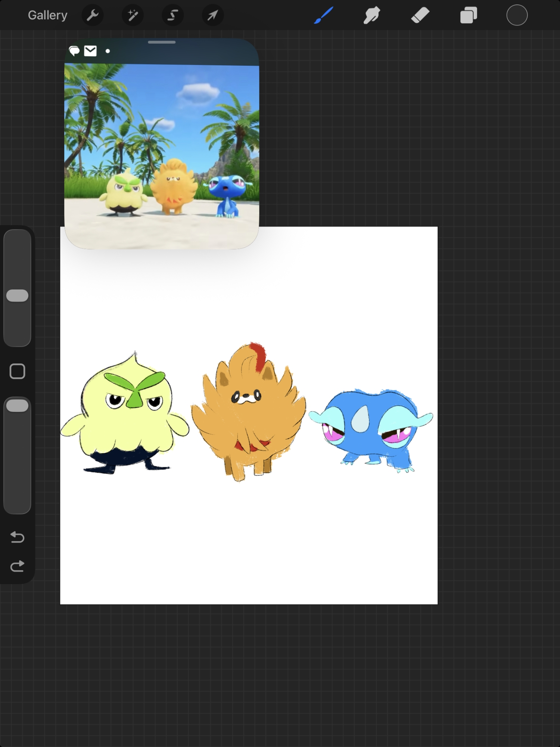Open the Layers panel

[x=469, y=15]
